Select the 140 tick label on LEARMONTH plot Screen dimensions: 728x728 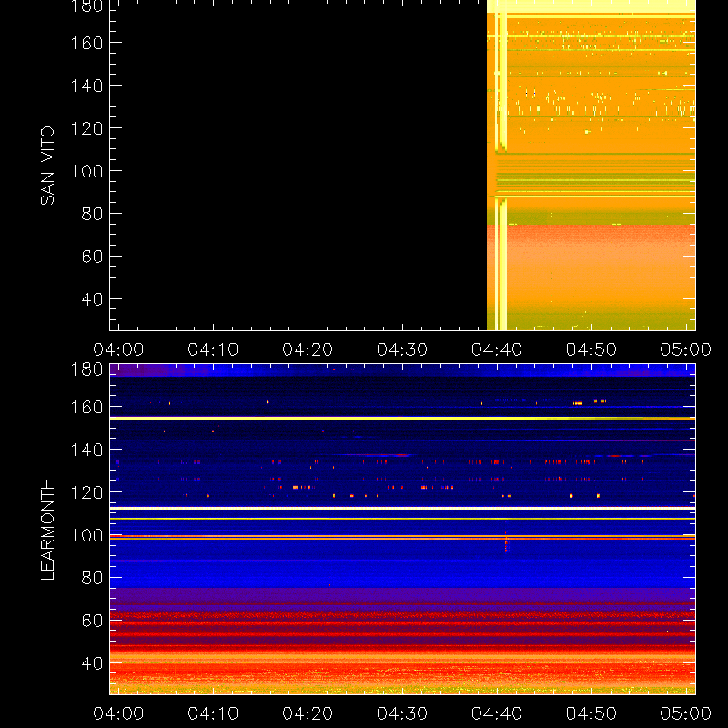[86, 450]
